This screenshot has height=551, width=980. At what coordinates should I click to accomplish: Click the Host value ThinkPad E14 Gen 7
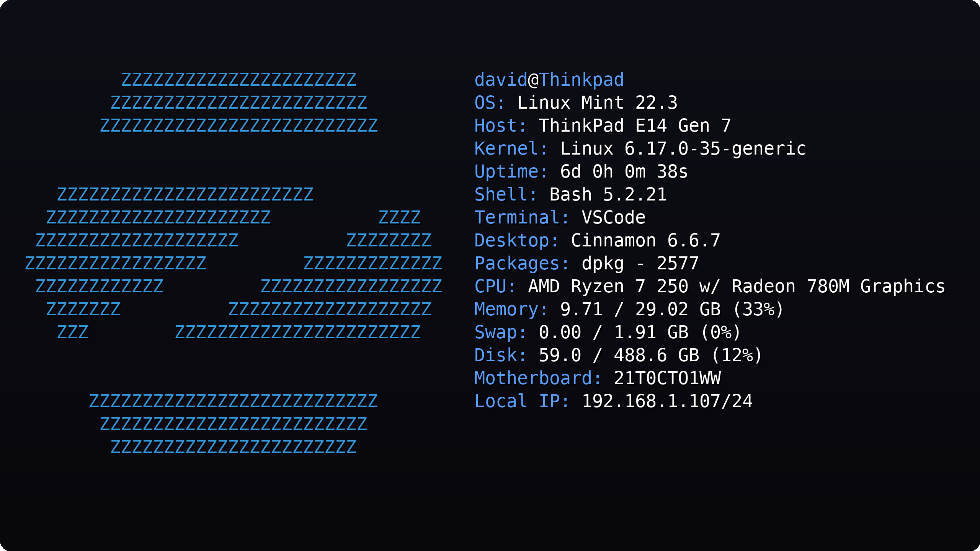coord(635,126)
